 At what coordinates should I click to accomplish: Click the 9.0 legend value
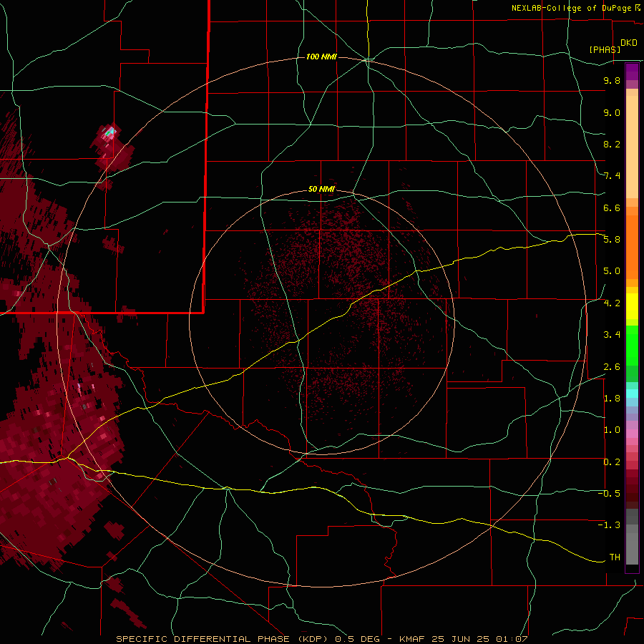click(x=612, y=112)
